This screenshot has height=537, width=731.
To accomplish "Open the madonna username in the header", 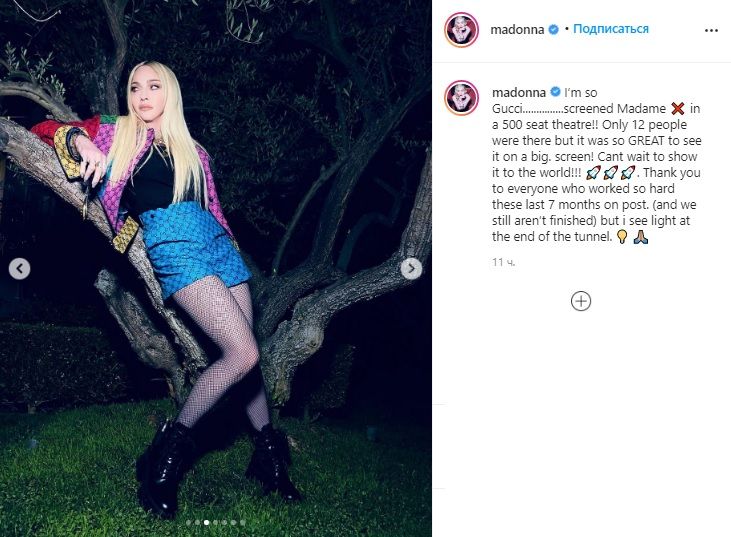I will [517, 29].
